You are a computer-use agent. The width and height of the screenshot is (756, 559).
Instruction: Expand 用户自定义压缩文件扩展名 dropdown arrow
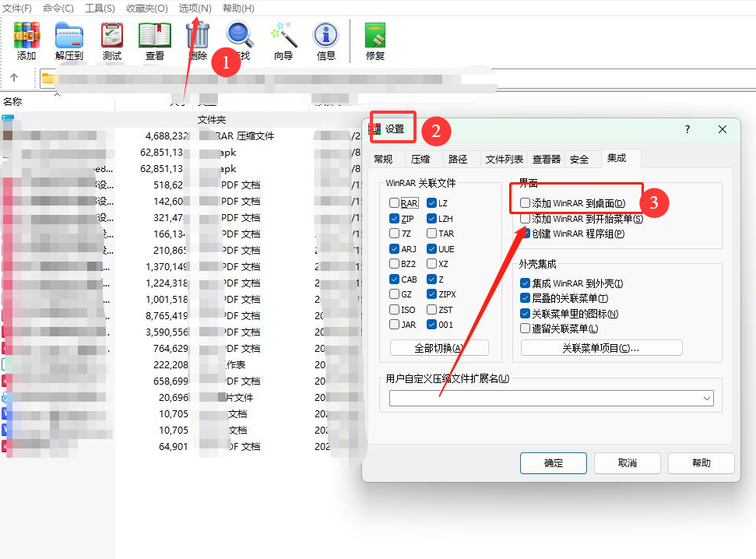tap(707, 399)
